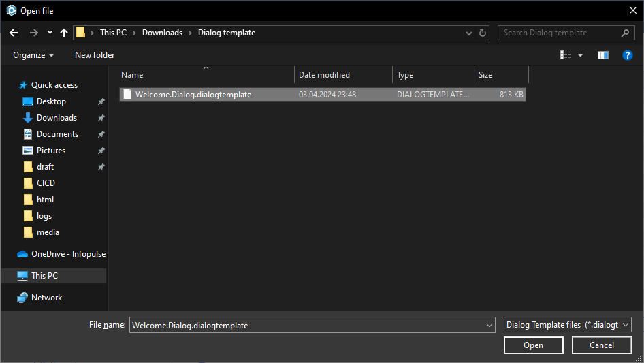Select Welcome.Dialog.dialogtemplate file
Viewport: 644px width, 363px height.
point(323,95)
